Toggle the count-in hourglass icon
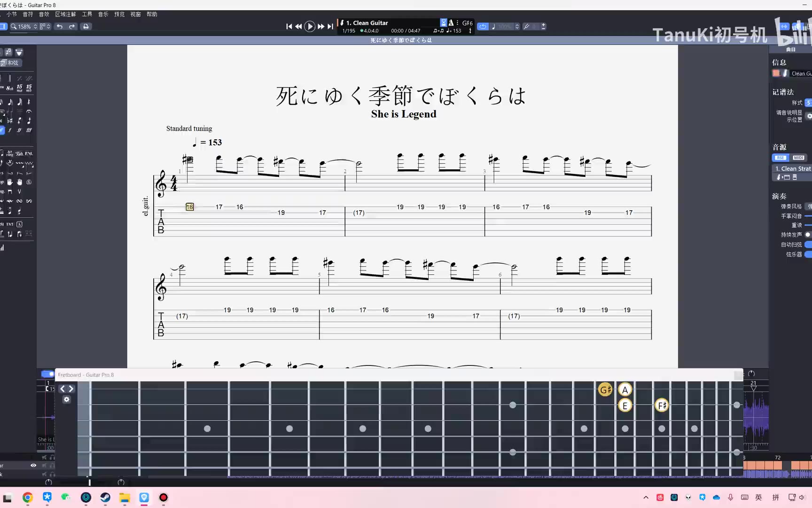 (444, 23)
